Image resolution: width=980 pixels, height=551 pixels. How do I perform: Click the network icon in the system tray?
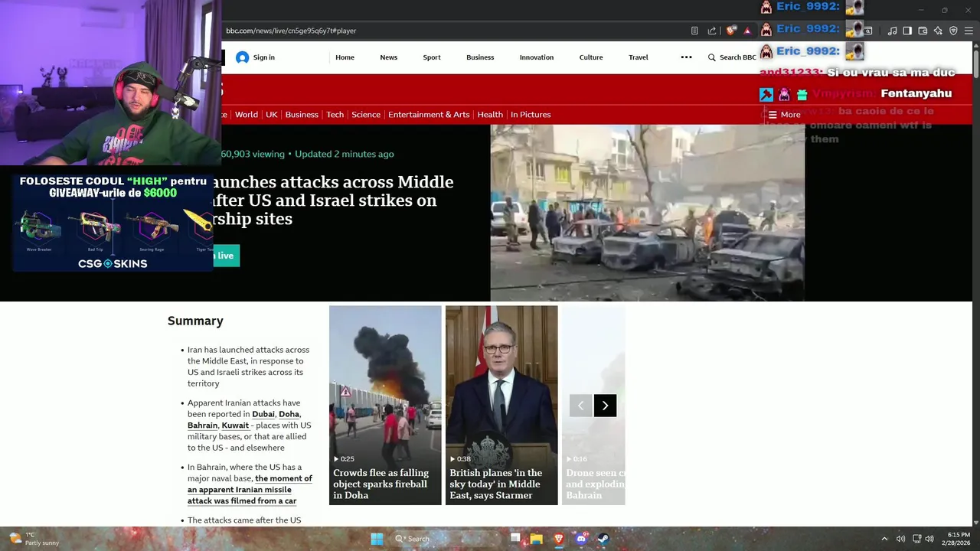[916, 539]
